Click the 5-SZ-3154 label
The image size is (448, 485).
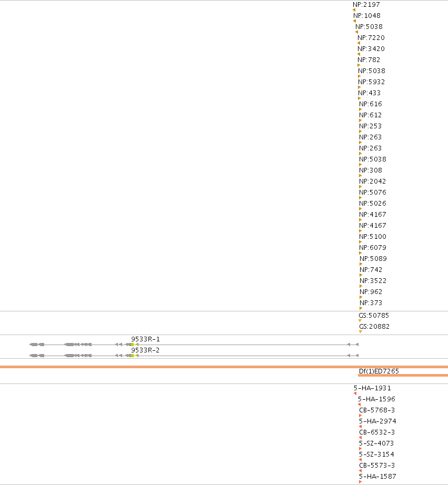(x=376, y=454)
